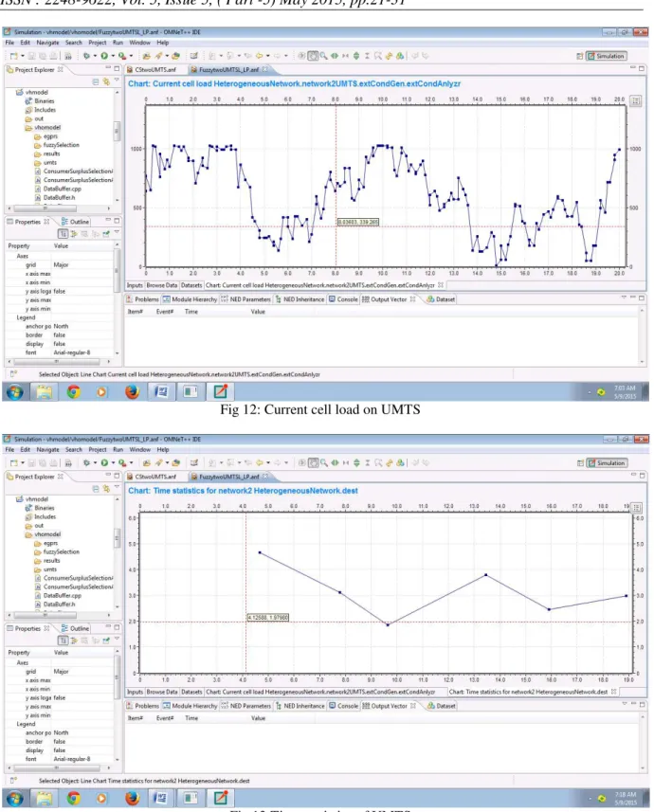This screenshot has width=654, height=812.
Task: Toggle Show Categories, Time statistics Properties view
Action: point(64,641)
